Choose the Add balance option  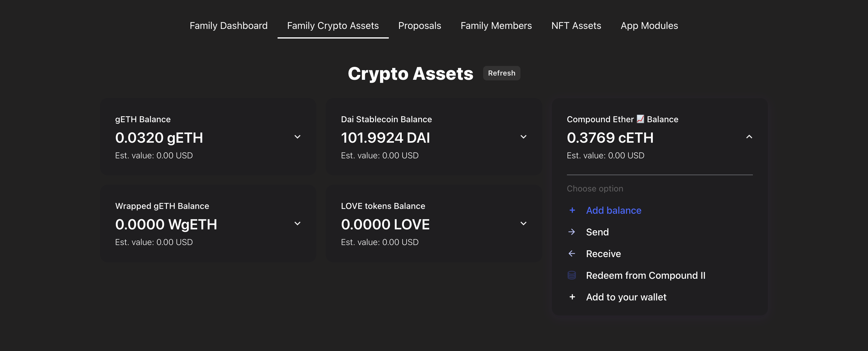(613, 210)
